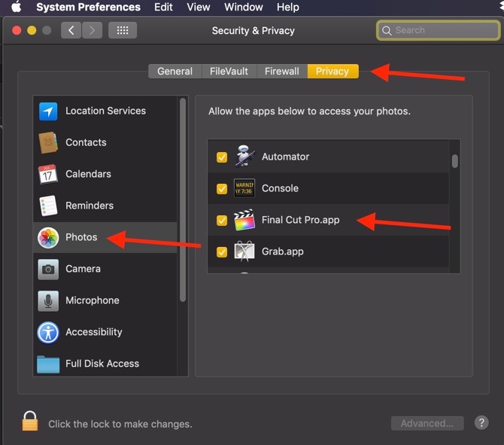The image size is (504, 445).
Task: Select the Microphone label
Action: (93, 300)
